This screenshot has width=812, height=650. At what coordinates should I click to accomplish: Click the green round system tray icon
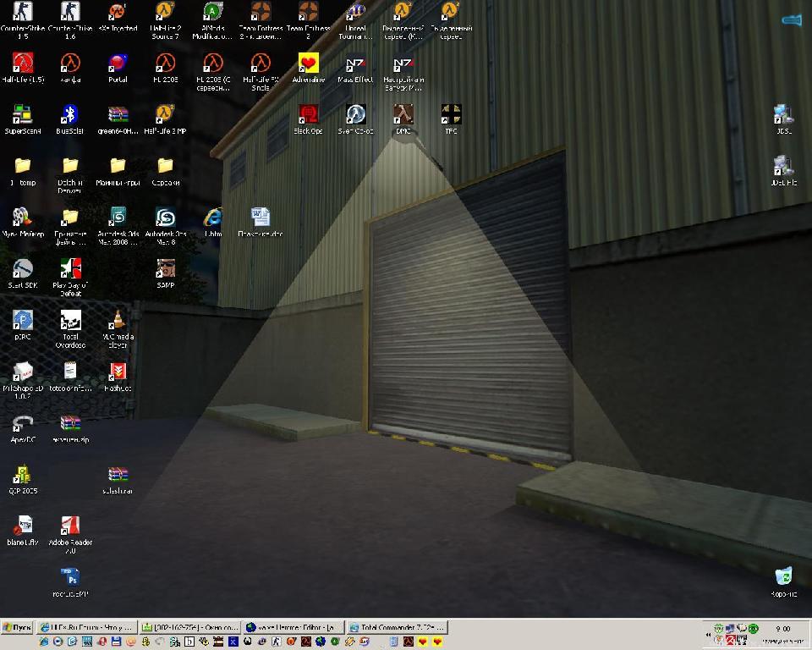click(x=754, y=629)
